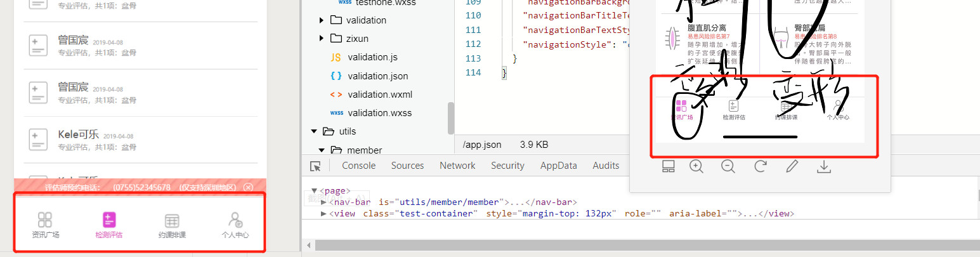Close the pink phone number banner

(x=248, y=187)
